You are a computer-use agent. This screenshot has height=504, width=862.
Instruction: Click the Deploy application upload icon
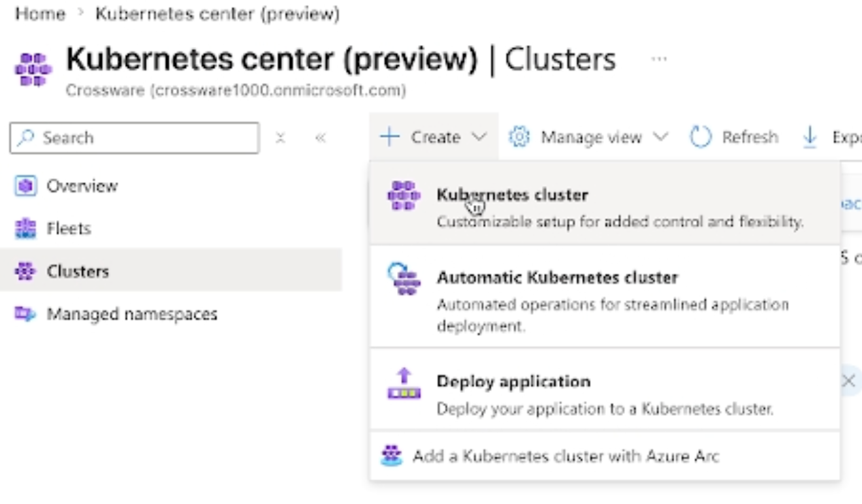[x=404, y=383]
